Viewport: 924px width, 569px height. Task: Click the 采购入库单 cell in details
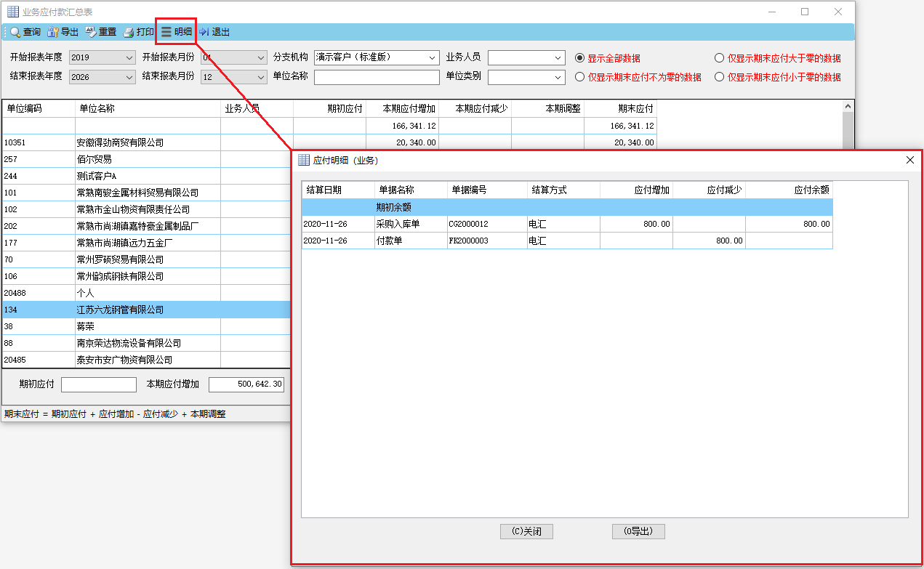411,224
